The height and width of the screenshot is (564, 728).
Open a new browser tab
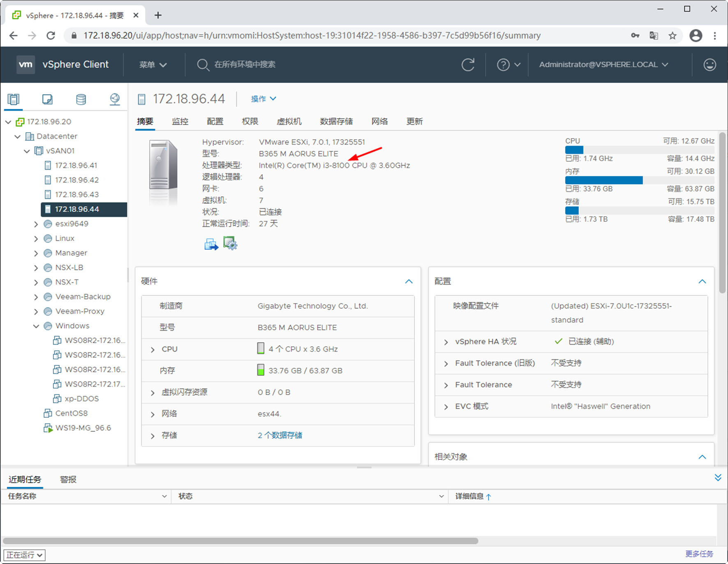(158, 15)
